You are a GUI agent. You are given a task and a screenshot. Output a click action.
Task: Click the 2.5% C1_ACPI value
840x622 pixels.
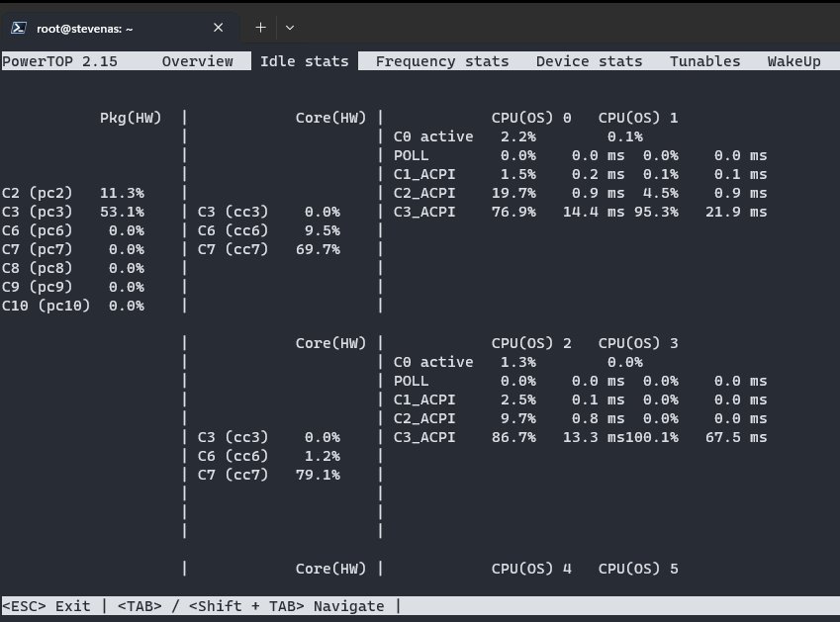click(x=518, y=400)
